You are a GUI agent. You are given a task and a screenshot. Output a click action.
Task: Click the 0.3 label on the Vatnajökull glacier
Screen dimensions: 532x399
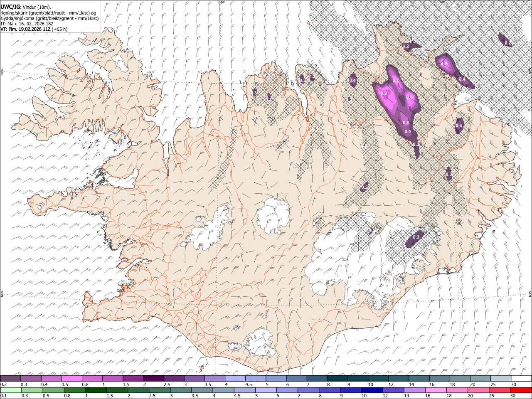tap(416, 237)
